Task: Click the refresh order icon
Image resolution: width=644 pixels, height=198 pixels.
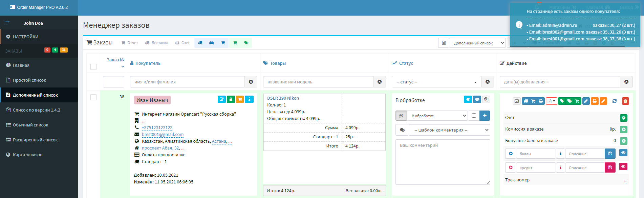Action: pyautogui.click(x=615, y=101)
